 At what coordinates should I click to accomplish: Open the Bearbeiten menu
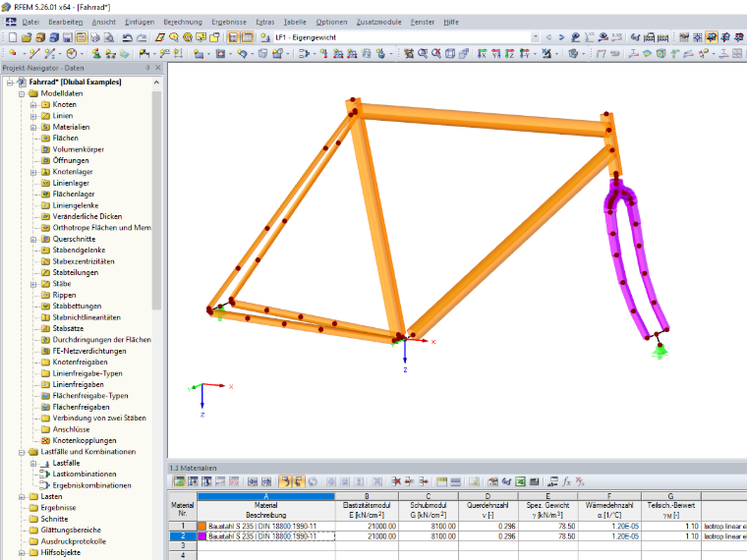coord(65,22)
